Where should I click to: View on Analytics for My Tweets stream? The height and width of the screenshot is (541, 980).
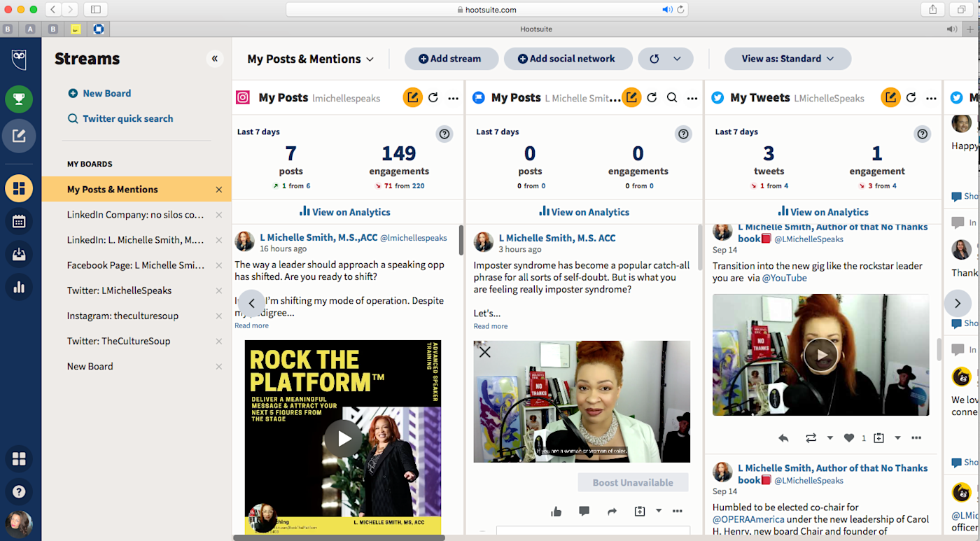[x=823, y=211]
